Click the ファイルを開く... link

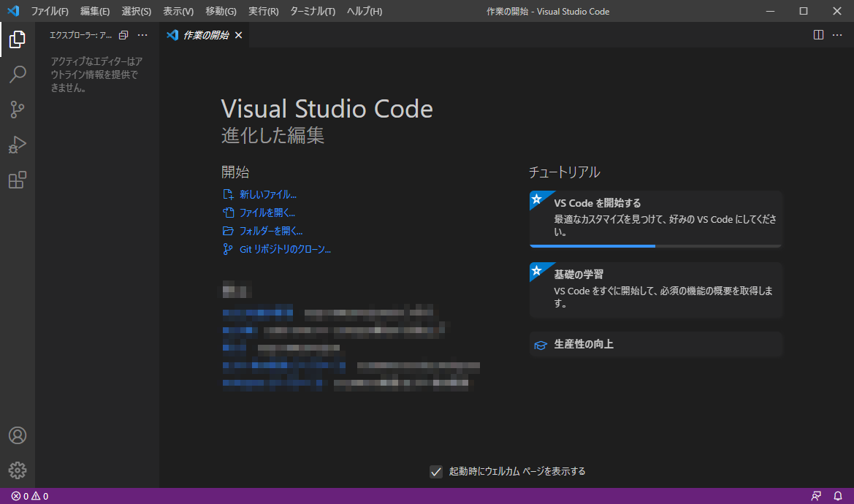pos(267,213)
